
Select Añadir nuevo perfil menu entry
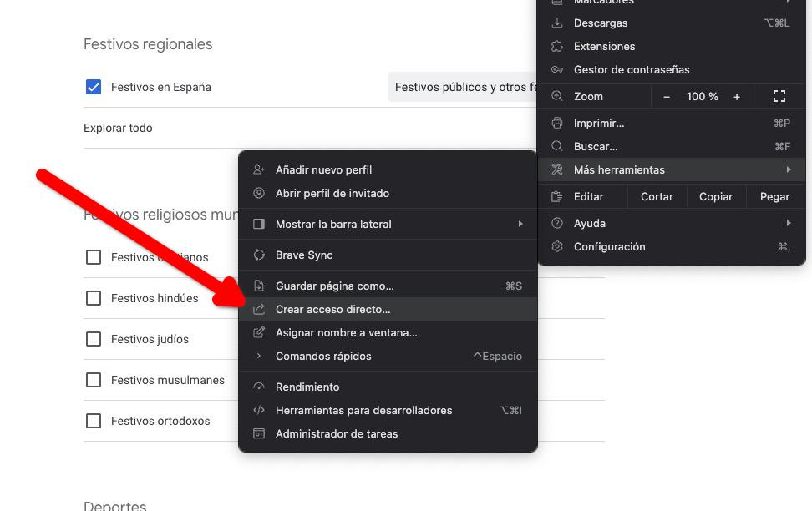pyautogui.click(x=388, y=169)
